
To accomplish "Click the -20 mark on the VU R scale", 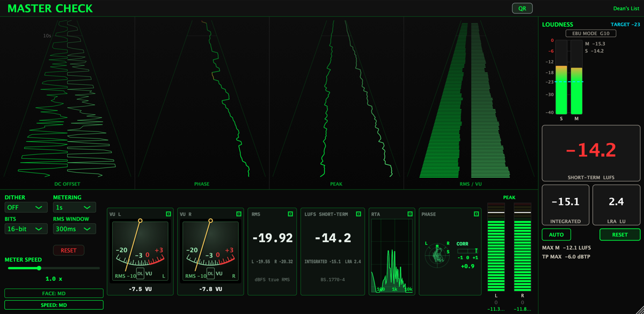I will tap(192, 250).
